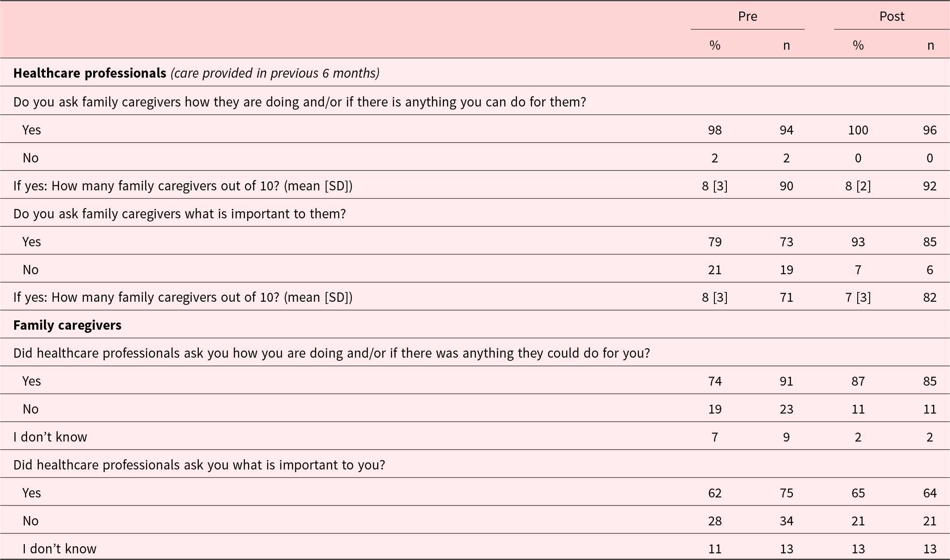Select the cell with value 62

click(x=715, y=493)
